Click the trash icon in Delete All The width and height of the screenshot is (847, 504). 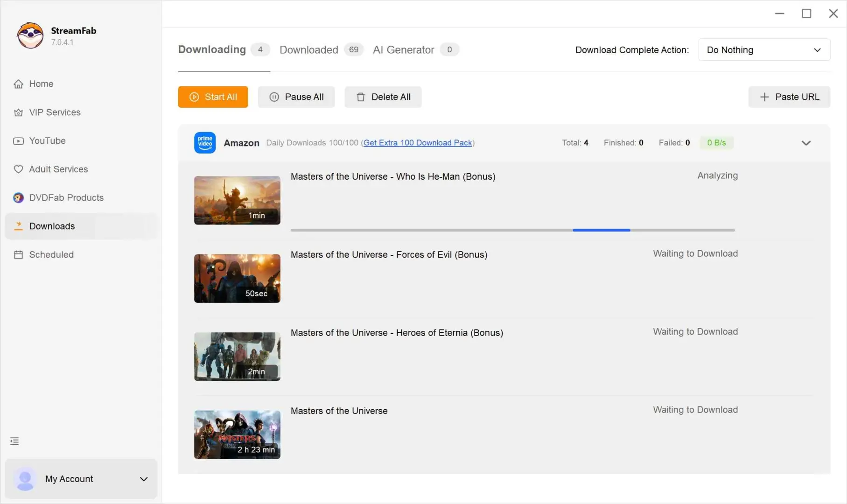[x=361, y=97]
